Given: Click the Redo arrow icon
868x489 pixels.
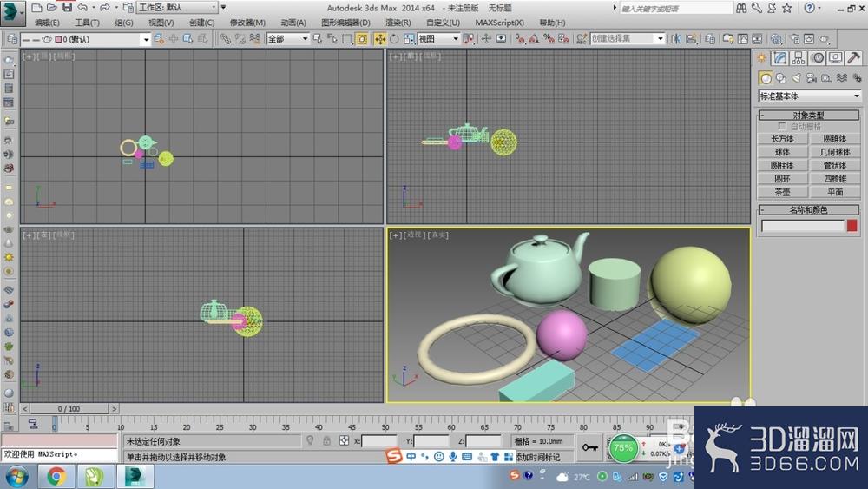Looking at the screenshot, I should tap(105, 7).
